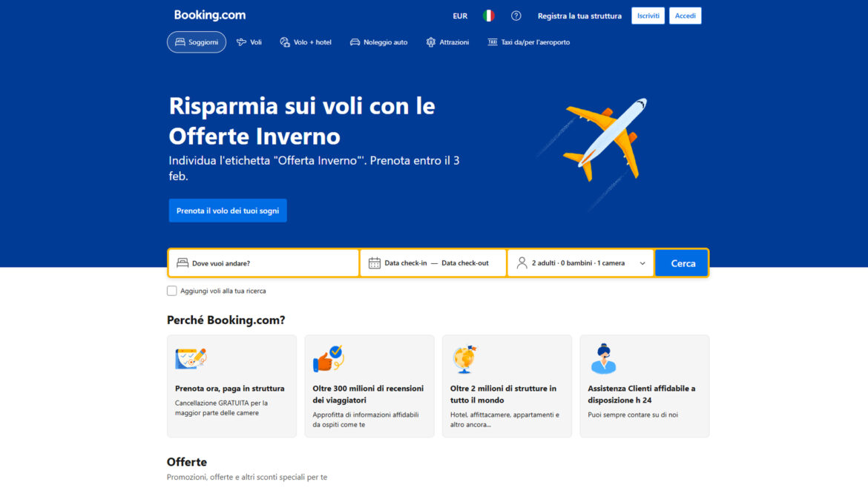Screen dimensions: 868x488
Task: Click the thumbs-up reviews illustration
Action: 328,358
